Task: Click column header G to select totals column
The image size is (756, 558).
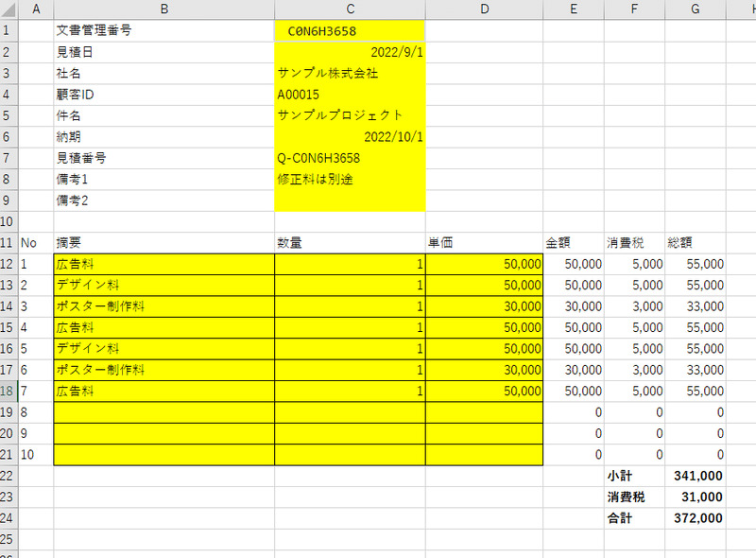Action: [x=695, y=9]
